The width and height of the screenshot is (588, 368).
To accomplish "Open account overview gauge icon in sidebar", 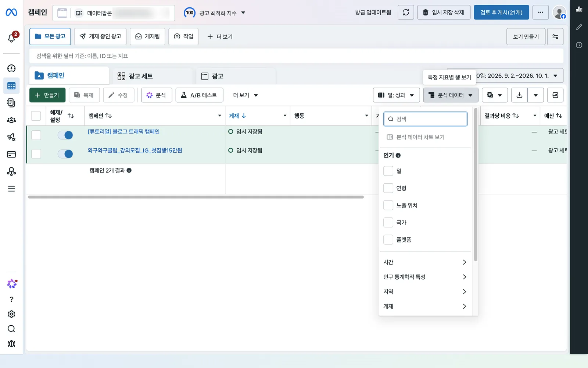I will (x=11, y=68).
